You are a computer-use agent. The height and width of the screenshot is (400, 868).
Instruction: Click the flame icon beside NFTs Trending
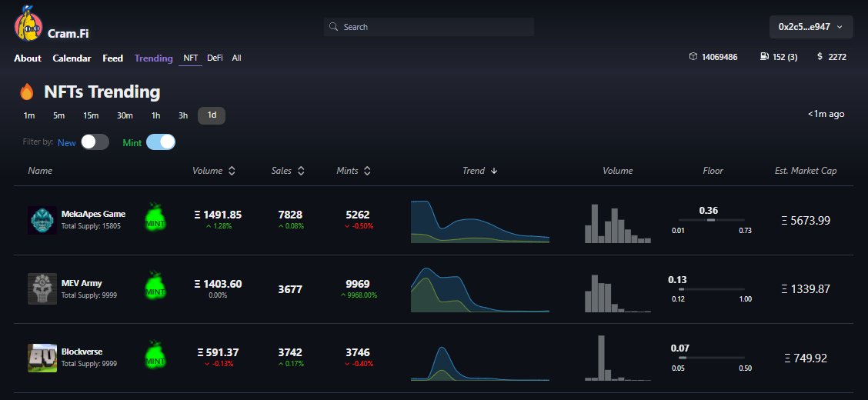pyautogui.click(x=27, y=92)
